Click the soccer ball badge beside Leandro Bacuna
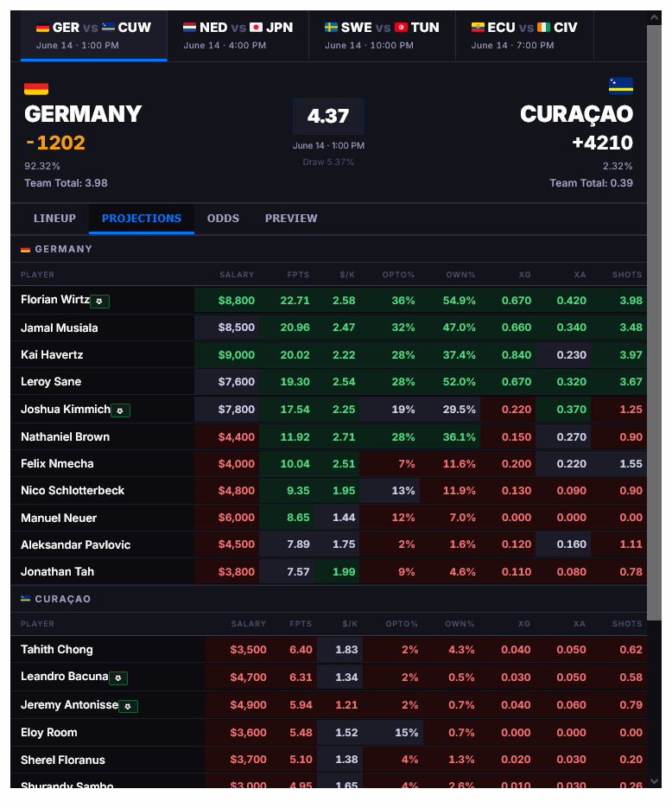 (118, 678)
